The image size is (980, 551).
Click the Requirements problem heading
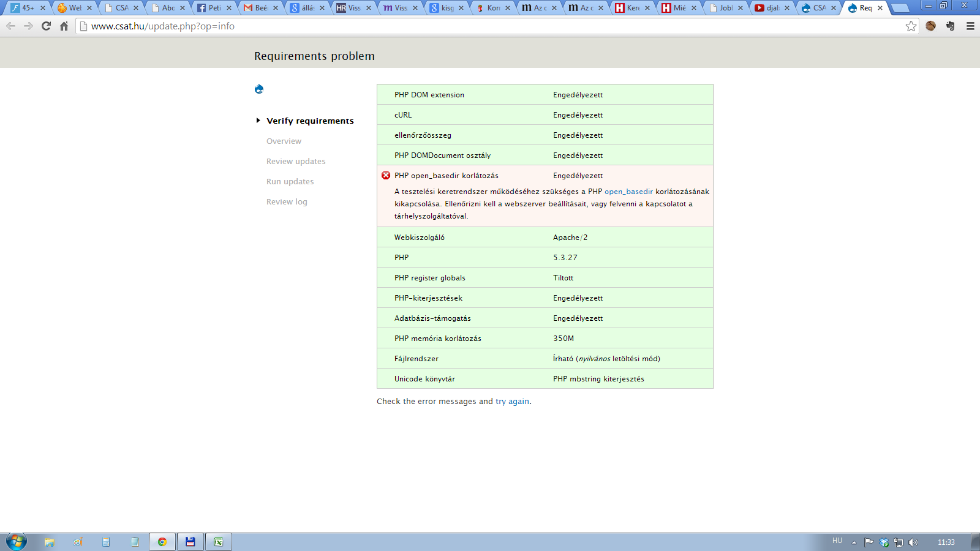[x=314, y=56]
